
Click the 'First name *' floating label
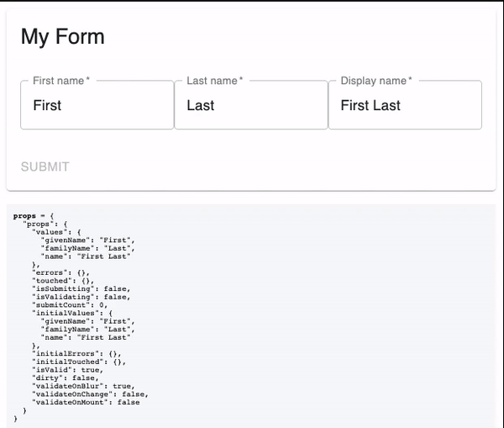[61, 81]
